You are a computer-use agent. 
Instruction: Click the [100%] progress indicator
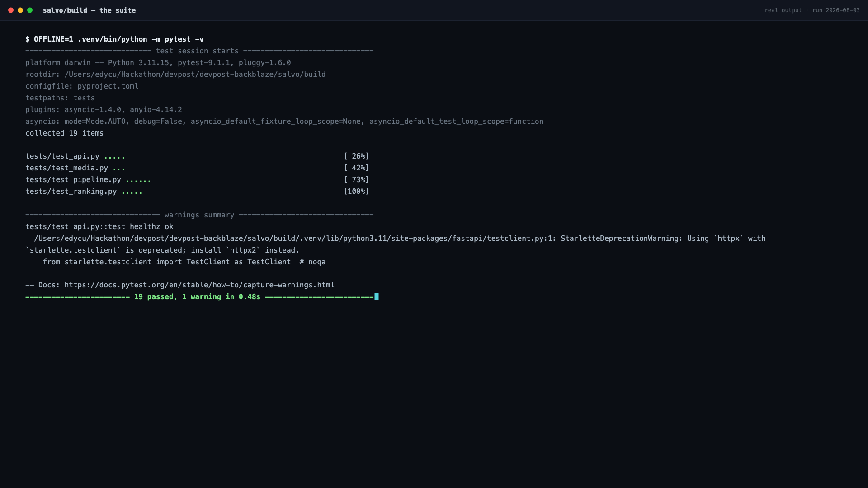(x=356, y=192)
